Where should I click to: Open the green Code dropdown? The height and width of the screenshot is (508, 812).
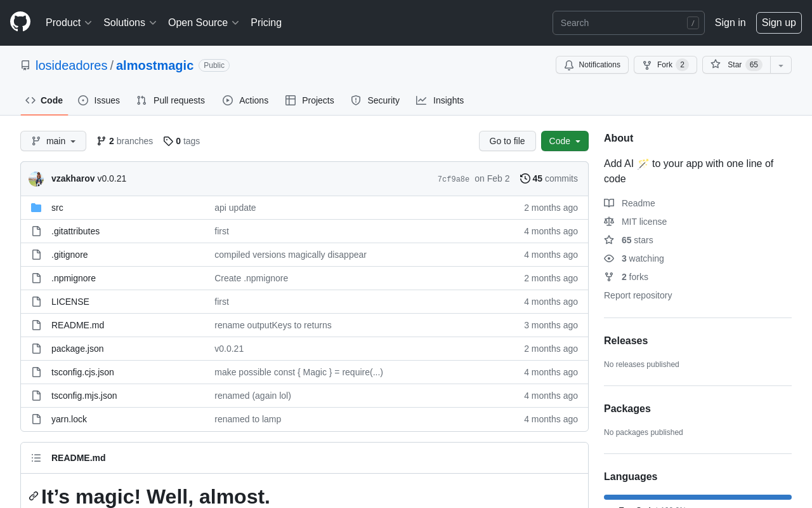(565, 141)
